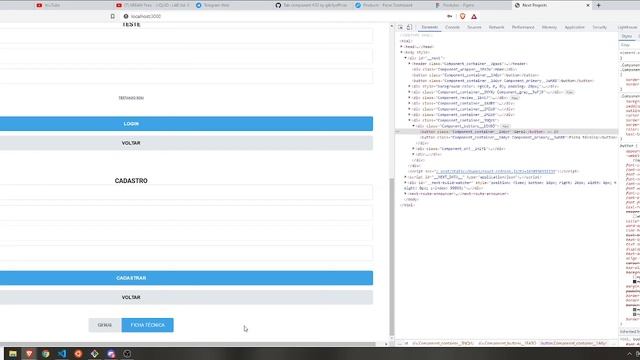Collapse the div id __next node
Image resolution: width=640 pixels, height=360 pixels.
pyautogui.click(x=406, y=58)
